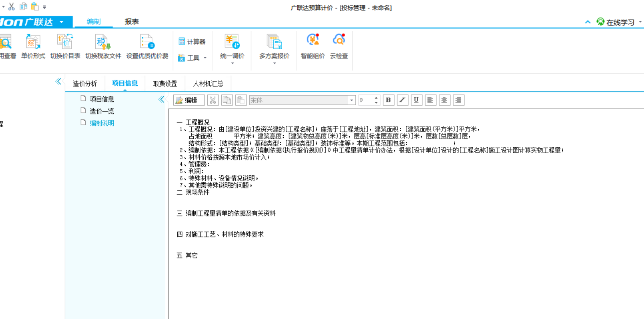Select 项目信息 in the side list
The width and height of the screenshot is (644, 319).
tap(102, 99)
